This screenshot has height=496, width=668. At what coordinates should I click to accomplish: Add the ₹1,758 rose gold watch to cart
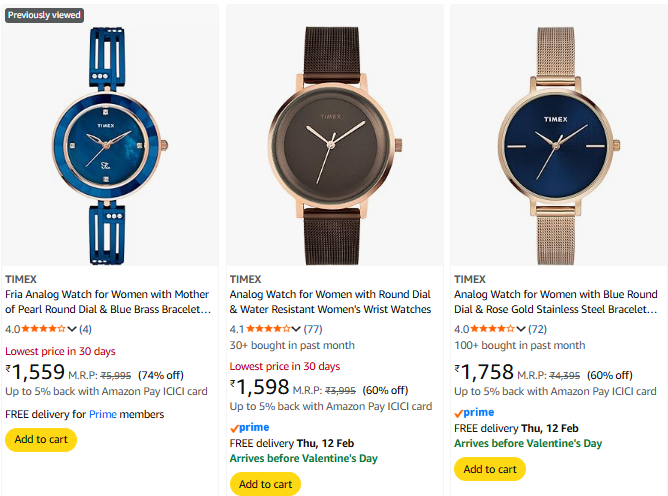click(x=489, y=468)
